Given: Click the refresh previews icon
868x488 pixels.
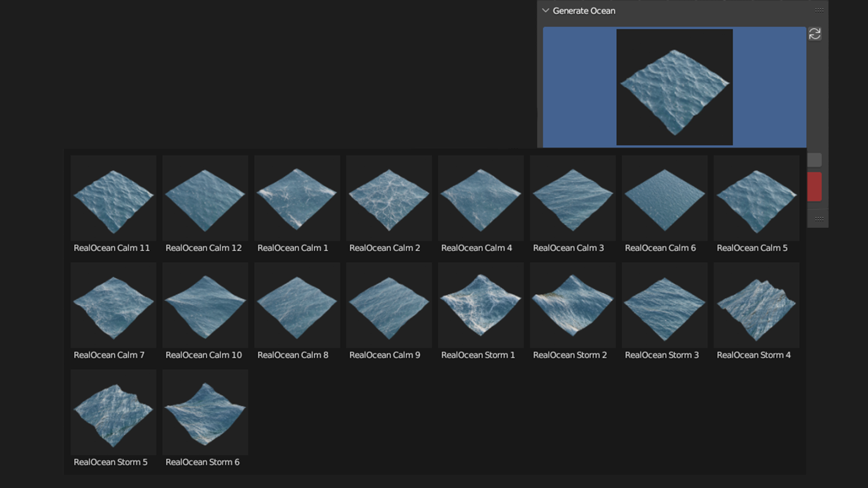Looking at the screenshot, I should (815, 34).
